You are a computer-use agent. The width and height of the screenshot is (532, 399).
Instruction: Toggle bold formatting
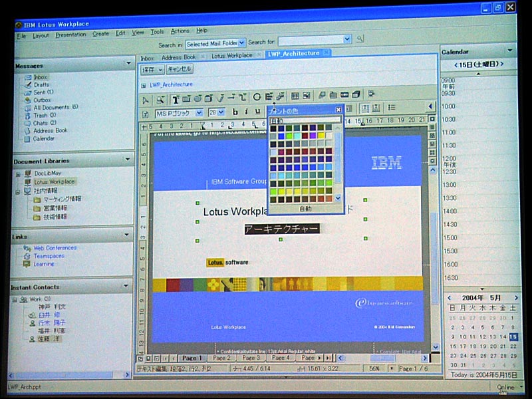(235, 111)
